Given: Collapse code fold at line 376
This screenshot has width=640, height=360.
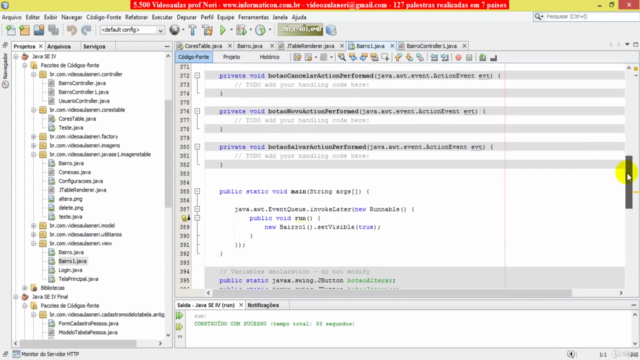Looking at the screenshot, I should pyautogui.click(x=197, y=111).
